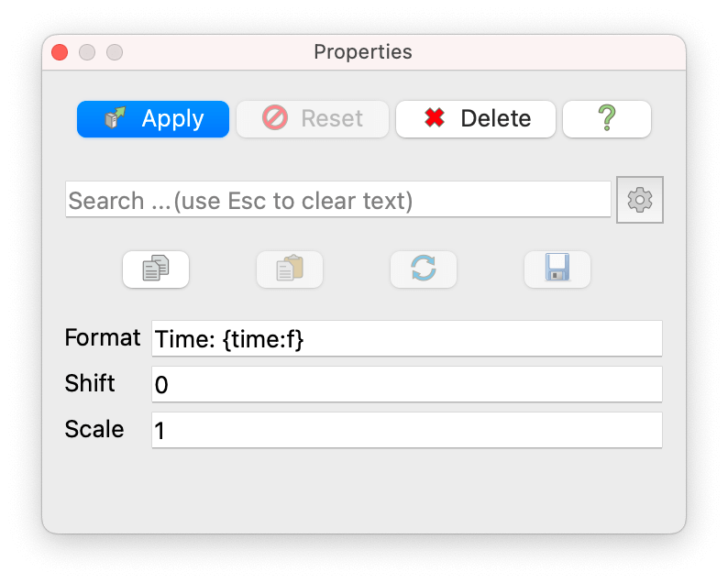Click the Apply button
728x583 pixels.
click(153, 119)
